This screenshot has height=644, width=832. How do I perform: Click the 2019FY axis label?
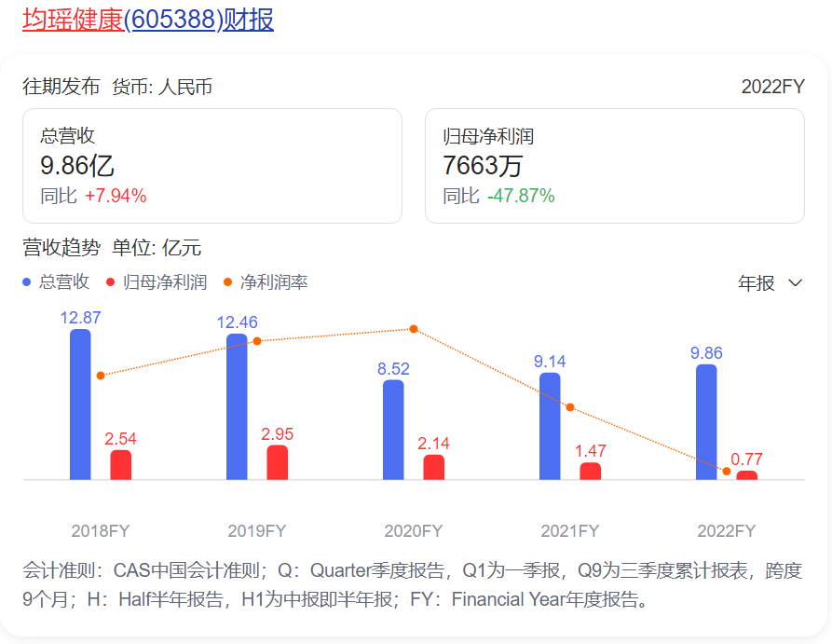pyautogui.click(x=257, y=531)
